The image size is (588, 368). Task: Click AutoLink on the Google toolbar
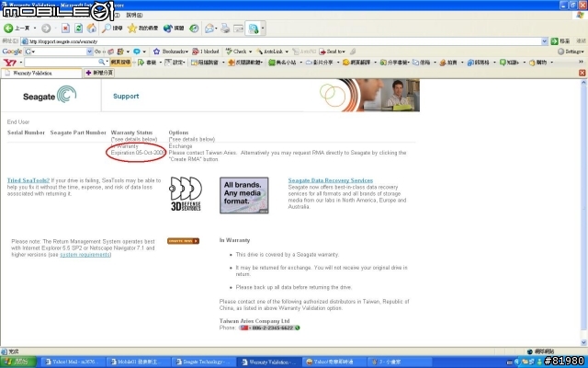[x=272, y=52]
